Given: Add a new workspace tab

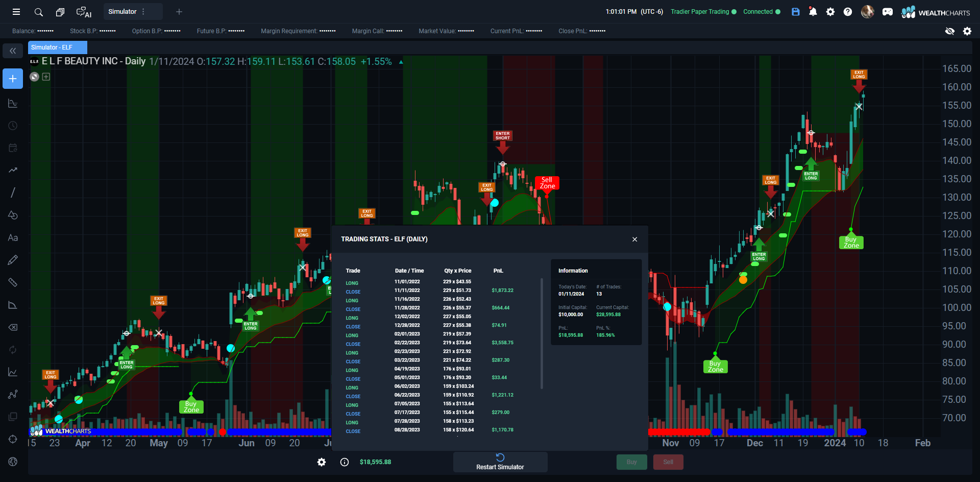Looking at the screenshot, I should 179,12.
